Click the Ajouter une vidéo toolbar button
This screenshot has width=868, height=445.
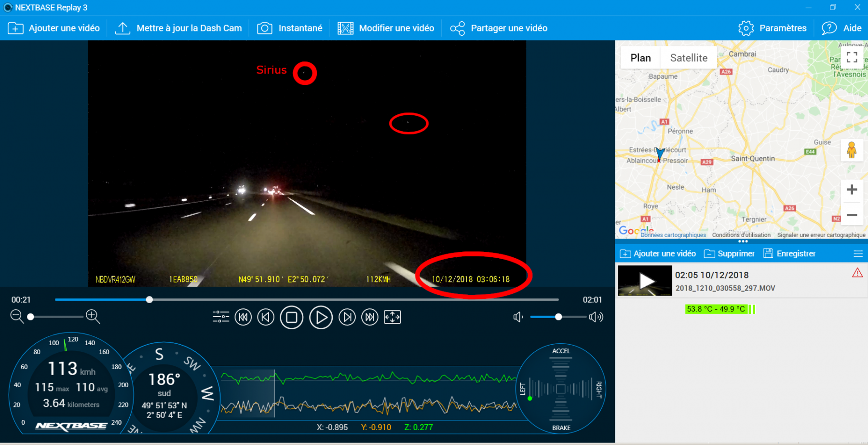[x=54, y=28]
